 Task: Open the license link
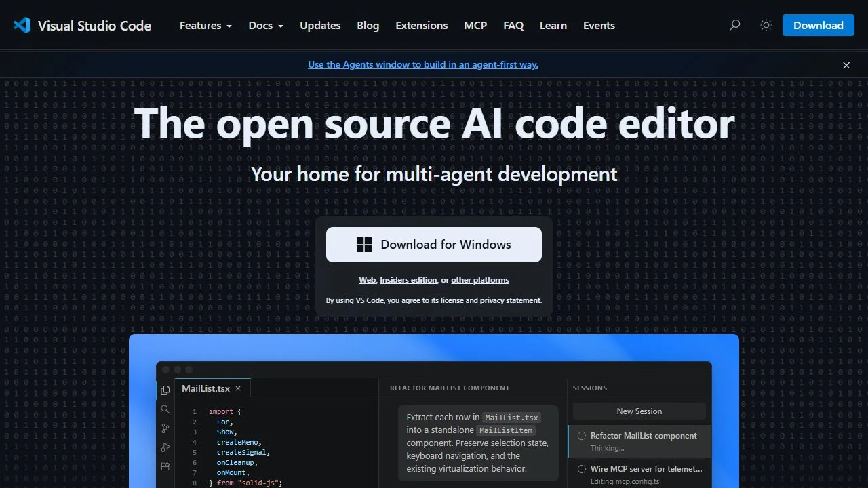(452, 300)
